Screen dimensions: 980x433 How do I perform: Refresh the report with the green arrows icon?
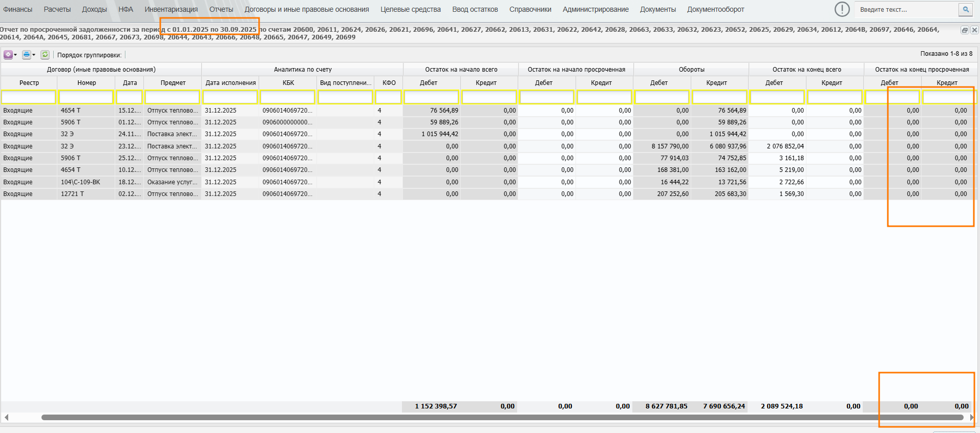(x=45, y=55)
